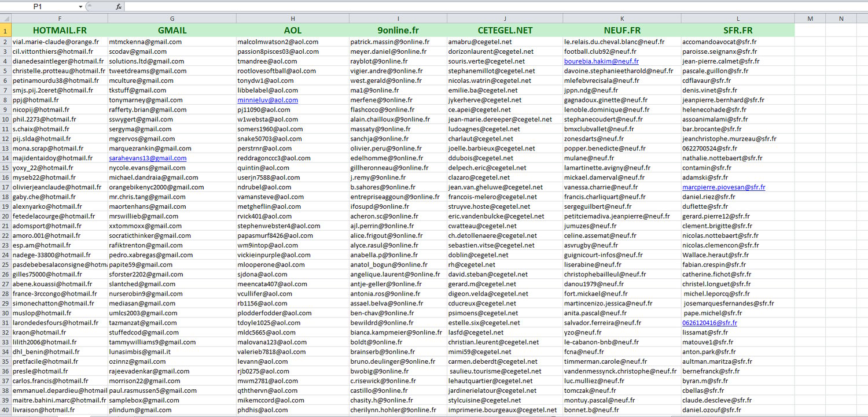The image size is (868, 417).
Task: Select cell livraison@hotmail.fr
Action: [60, 410]
